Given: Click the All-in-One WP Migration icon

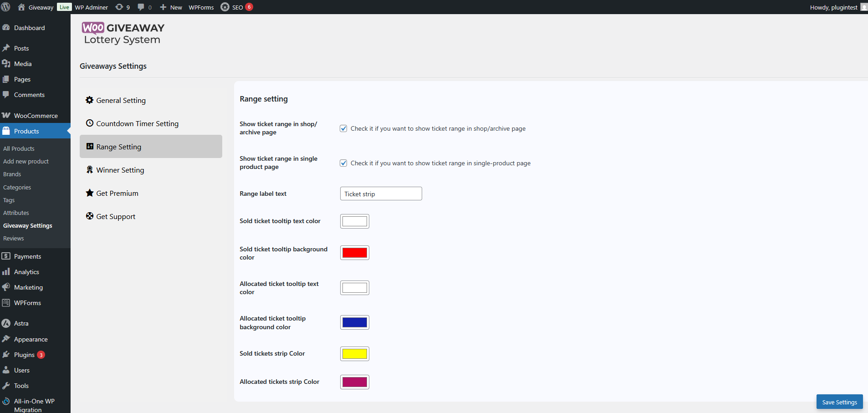Looking at the screenshot, I should (6, 401).
